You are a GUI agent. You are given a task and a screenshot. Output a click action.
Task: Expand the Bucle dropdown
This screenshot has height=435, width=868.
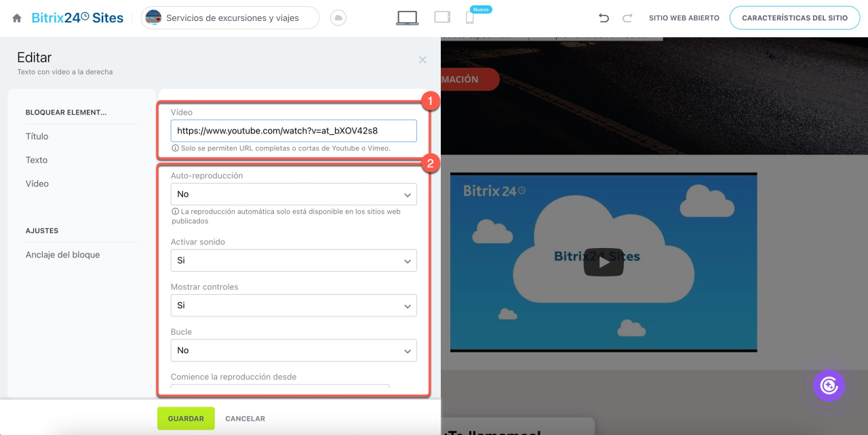[293, 350]
